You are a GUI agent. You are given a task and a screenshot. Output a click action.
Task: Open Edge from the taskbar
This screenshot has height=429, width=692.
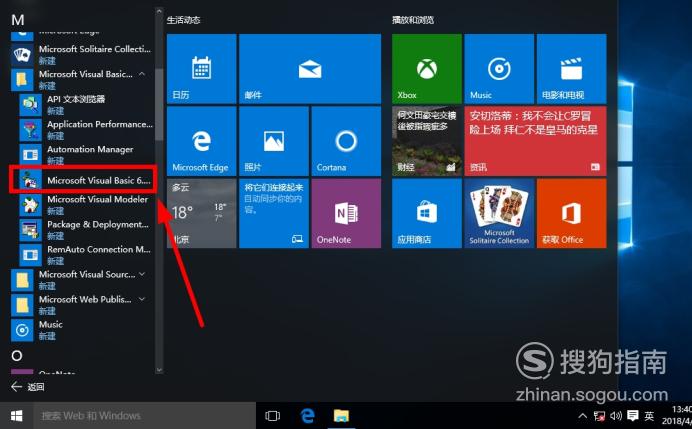click(307, 416)
